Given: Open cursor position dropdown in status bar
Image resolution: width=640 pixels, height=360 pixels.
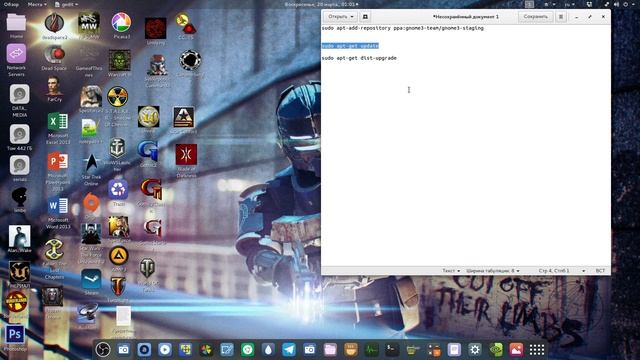Looking at the screenshot, I should 562,271.
